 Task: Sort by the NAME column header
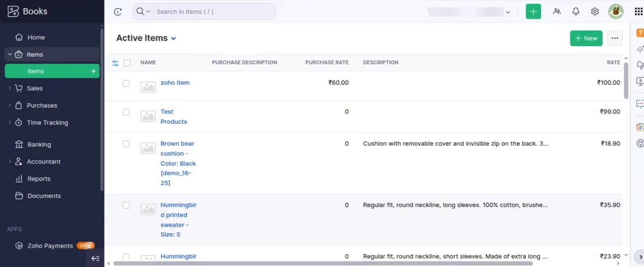[148, 63]
